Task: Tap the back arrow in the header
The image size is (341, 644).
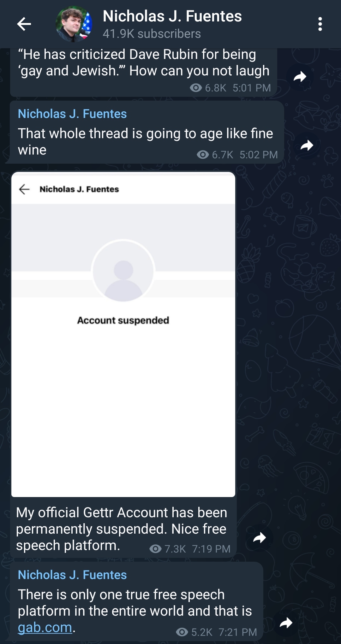Action: click(24, 24)
